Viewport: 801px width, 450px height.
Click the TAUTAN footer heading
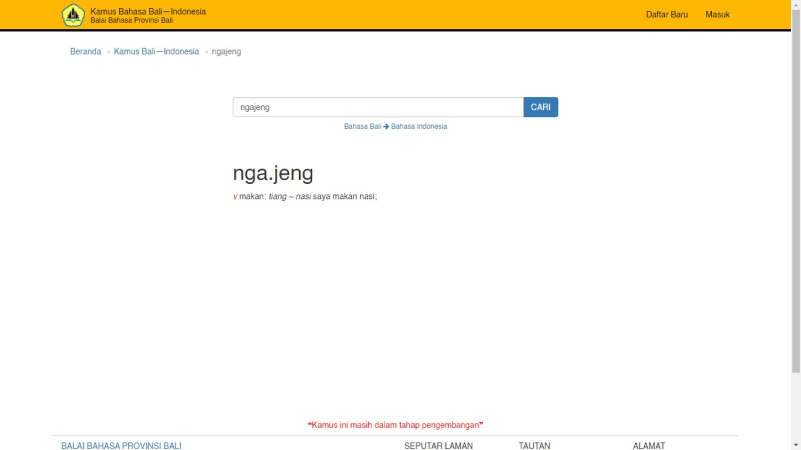[534, 445]
